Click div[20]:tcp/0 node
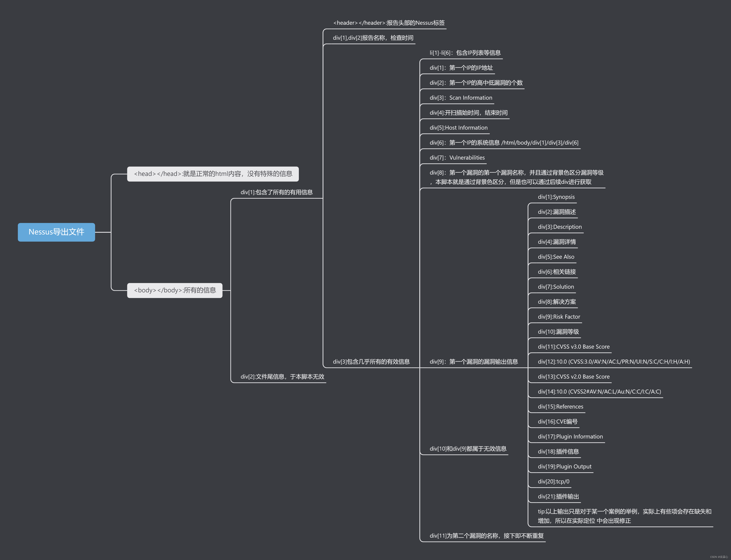The image size is (731, 560). click(553, 482)
